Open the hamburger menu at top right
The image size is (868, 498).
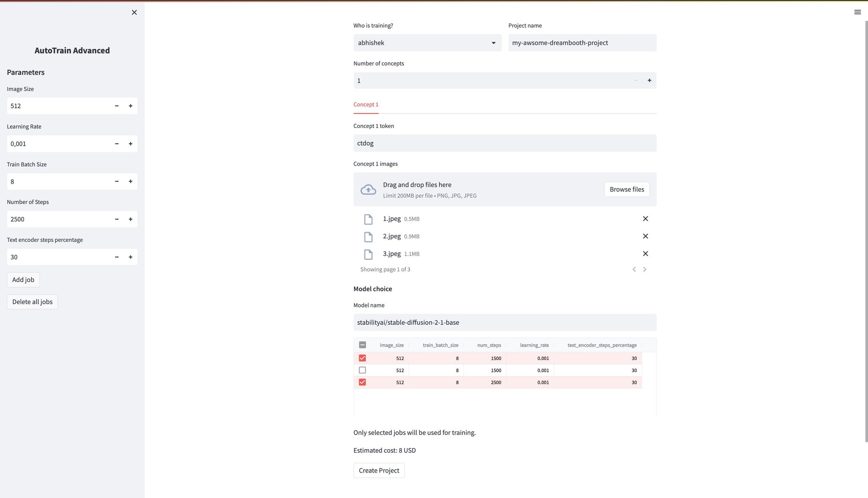[x=857, y=12]
